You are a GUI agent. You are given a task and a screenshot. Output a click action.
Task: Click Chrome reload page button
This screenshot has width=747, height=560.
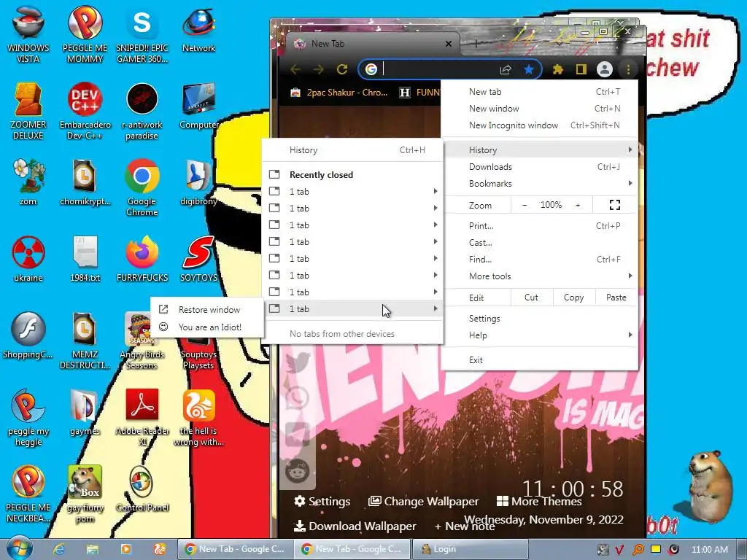click(342, 69)
